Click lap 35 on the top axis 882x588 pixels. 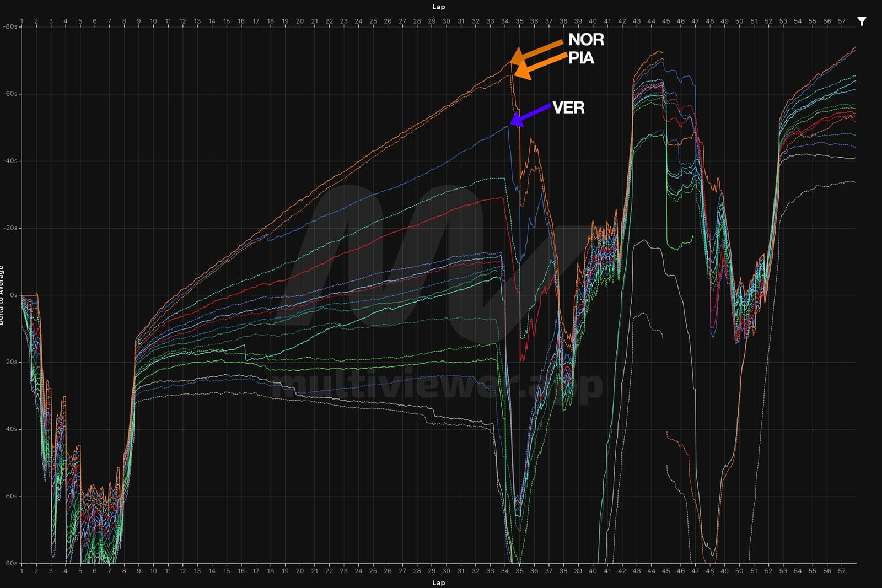519,21
